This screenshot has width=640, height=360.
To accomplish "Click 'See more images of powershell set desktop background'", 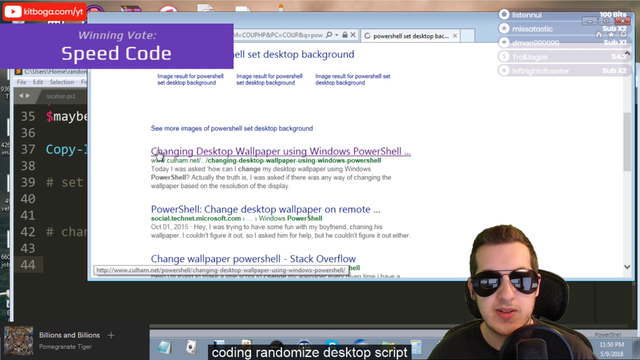I will [x=232, y=128].
